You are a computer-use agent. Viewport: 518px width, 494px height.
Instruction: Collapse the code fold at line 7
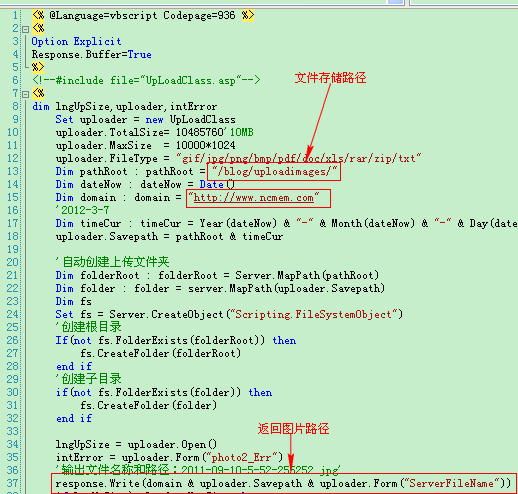point(25,94)
